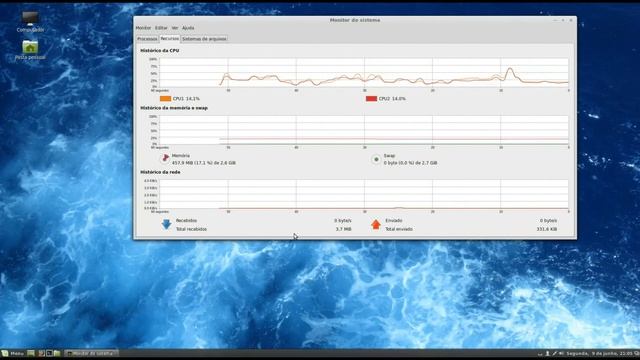Select the Recursos tab
Screen dimensions: 640x360
click(x=169, y=38)
